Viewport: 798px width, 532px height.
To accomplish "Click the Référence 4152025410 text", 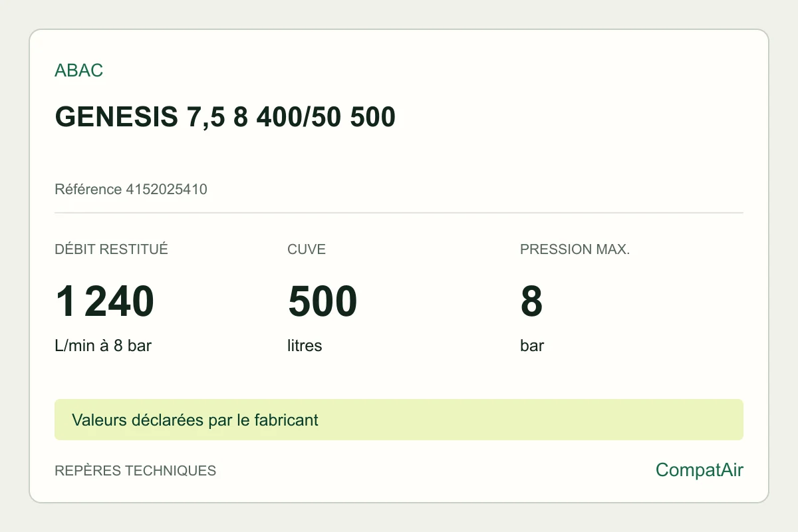I will (131, 190).
